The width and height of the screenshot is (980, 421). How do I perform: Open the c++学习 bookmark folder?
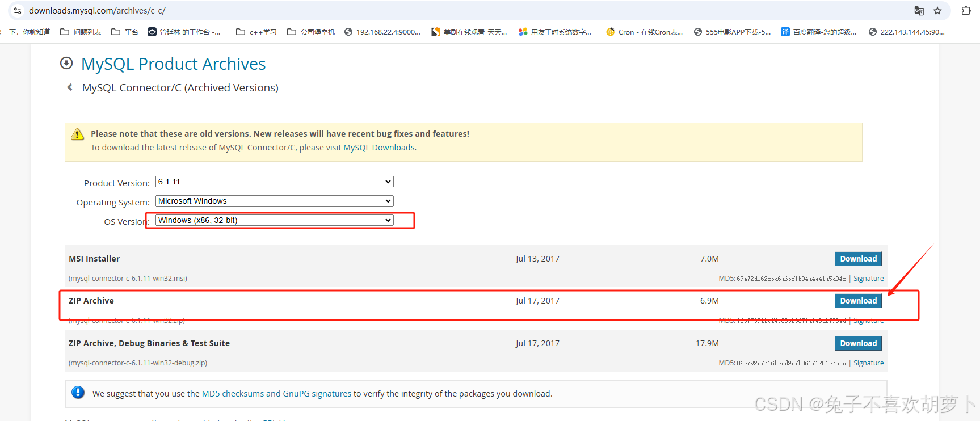coord(256,32)
